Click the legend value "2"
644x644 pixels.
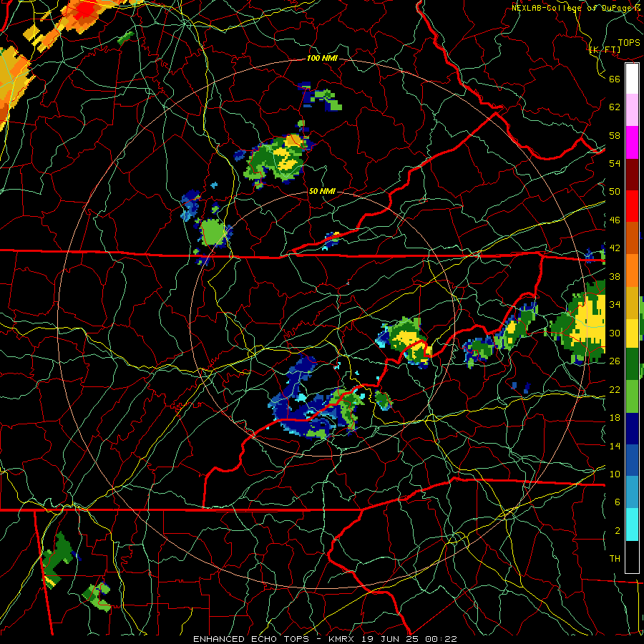[618, 531]
